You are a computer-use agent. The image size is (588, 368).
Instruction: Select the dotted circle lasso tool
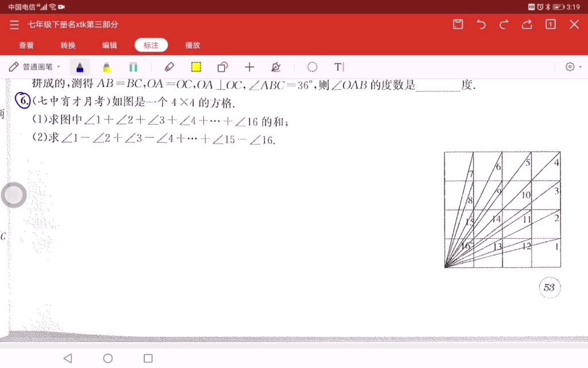312,67
